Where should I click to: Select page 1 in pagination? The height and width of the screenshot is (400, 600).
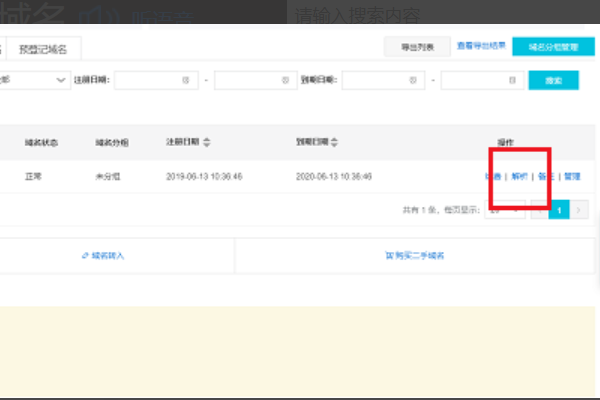click(x=561, y=210)
